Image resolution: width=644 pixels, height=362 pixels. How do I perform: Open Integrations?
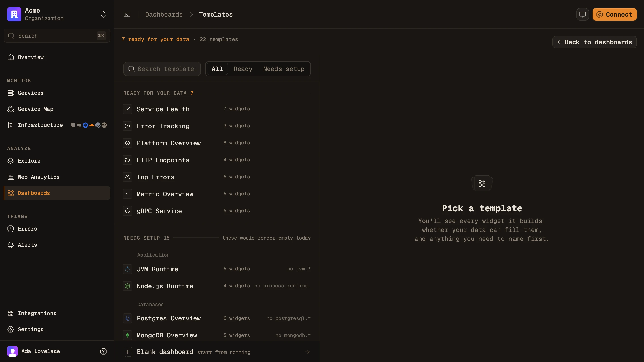point(57,313)
